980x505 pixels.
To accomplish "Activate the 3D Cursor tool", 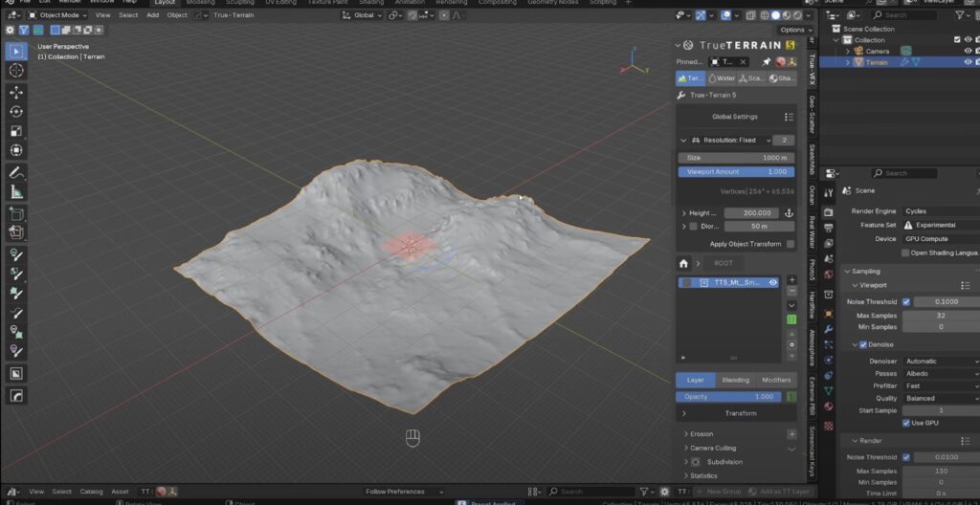I will click(16, 71).
